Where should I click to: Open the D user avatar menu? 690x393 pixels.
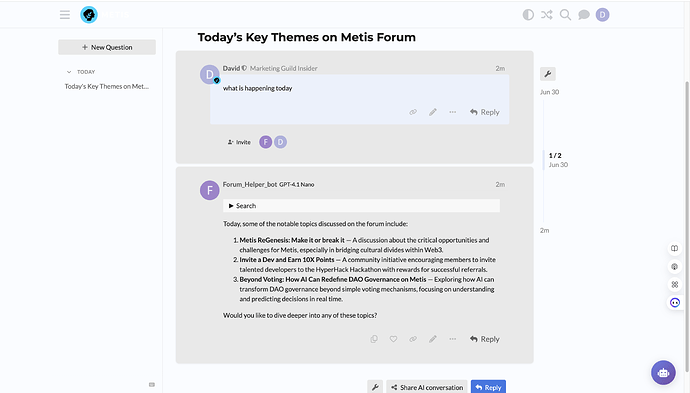[x=602, y=15]
